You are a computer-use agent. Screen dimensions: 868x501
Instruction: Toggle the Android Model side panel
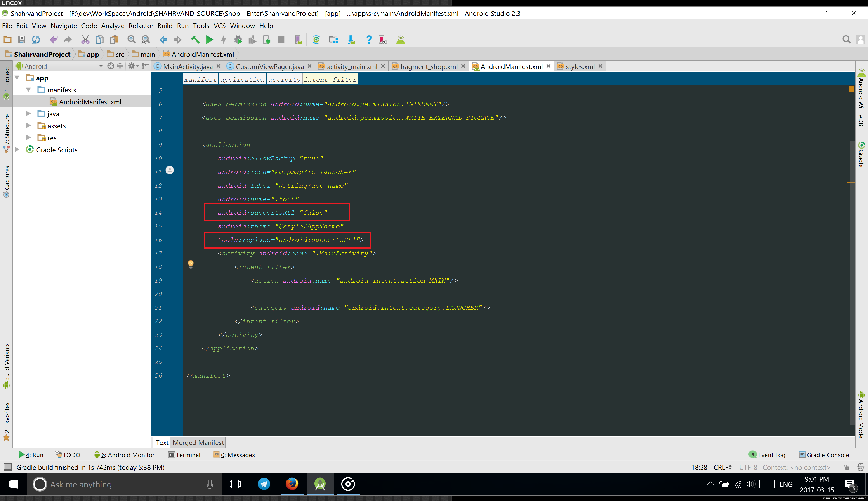click(x=861, y=415)
